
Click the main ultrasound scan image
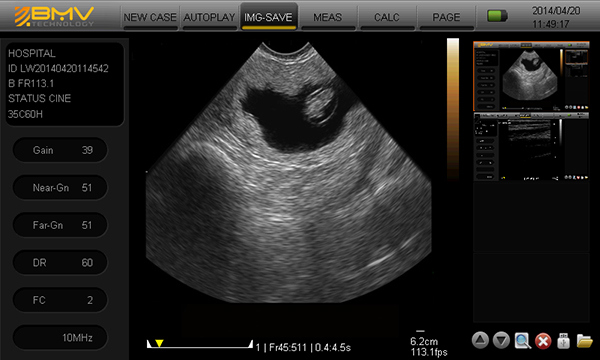pyautogui.click(x=289, y=172)
